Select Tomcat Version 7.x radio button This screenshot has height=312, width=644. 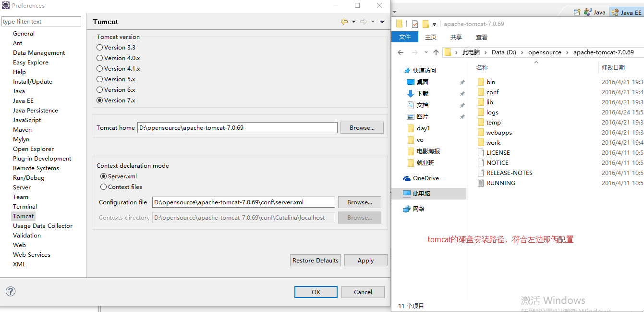click(100, 100)
